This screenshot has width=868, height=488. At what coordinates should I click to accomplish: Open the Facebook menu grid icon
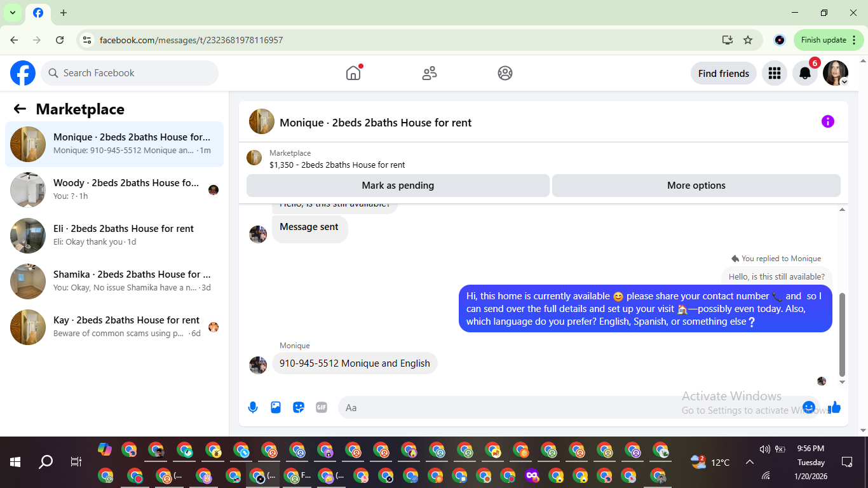774,73
